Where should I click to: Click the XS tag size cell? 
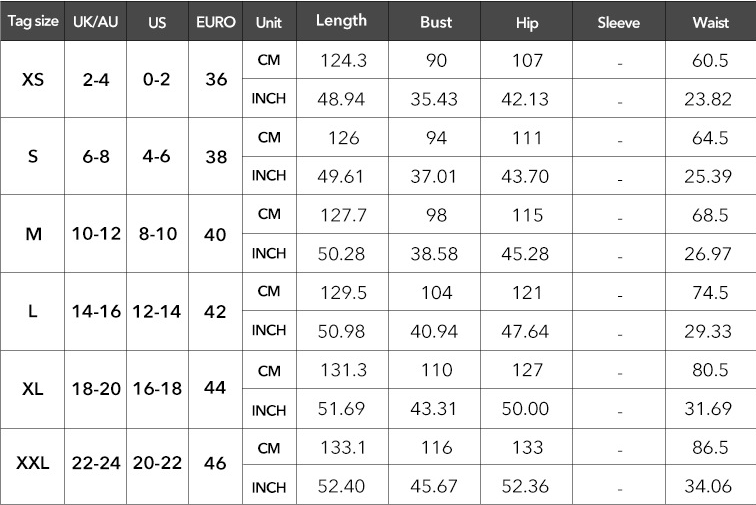coord(33,79)
